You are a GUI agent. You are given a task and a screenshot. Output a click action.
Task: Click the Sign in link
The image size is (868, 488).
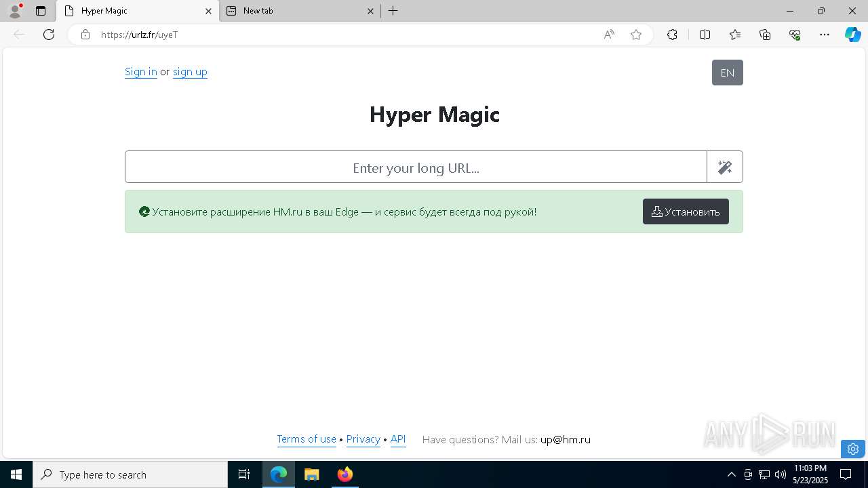coord(141,72)
